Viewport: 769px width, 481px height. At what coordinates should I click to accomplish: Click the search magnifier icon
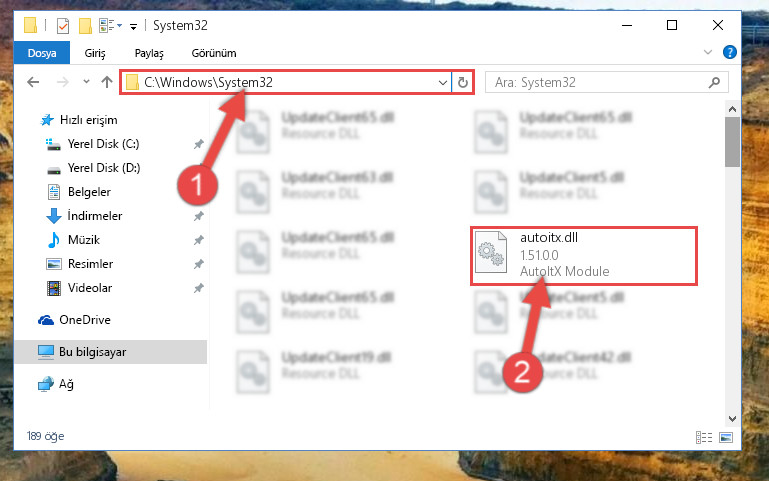pyautogui.click(x=714, y=82)
